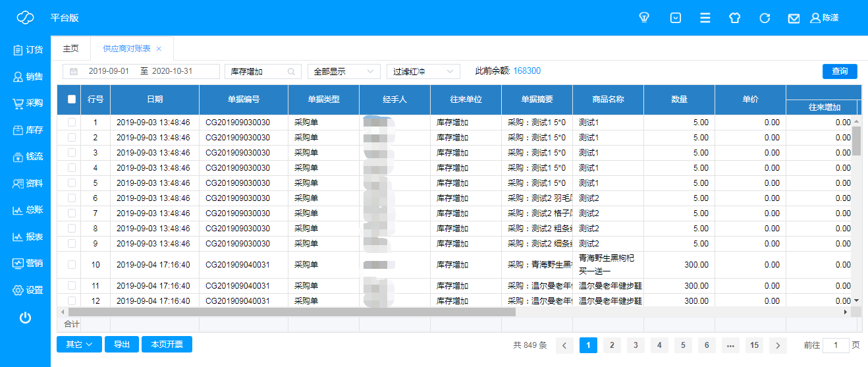Open 采购 in the left sidebar
The height and width of the screenshot is (367, 868).
tap(27, 103)
